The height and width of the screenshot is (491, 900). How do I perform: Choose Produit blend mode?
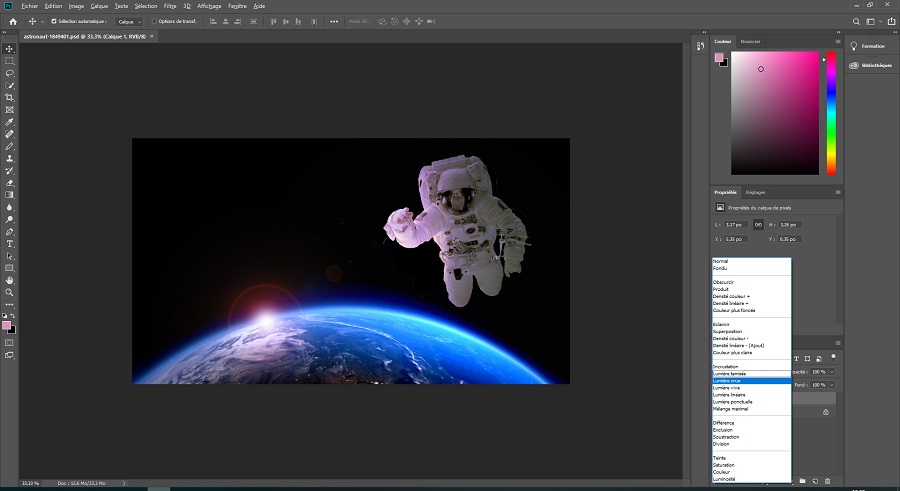[x=751, y=289]
